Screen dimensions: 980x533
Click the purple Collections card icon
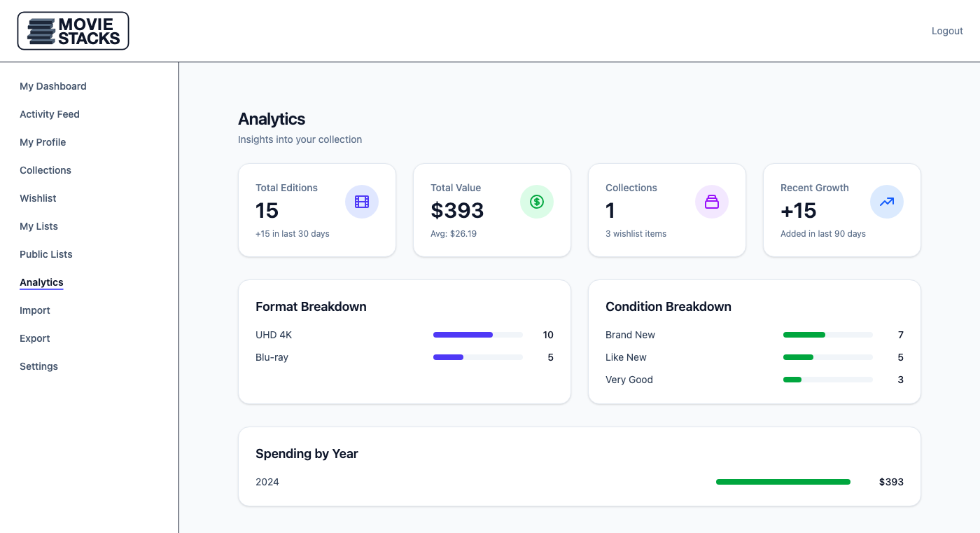click(x=712, y=202)
